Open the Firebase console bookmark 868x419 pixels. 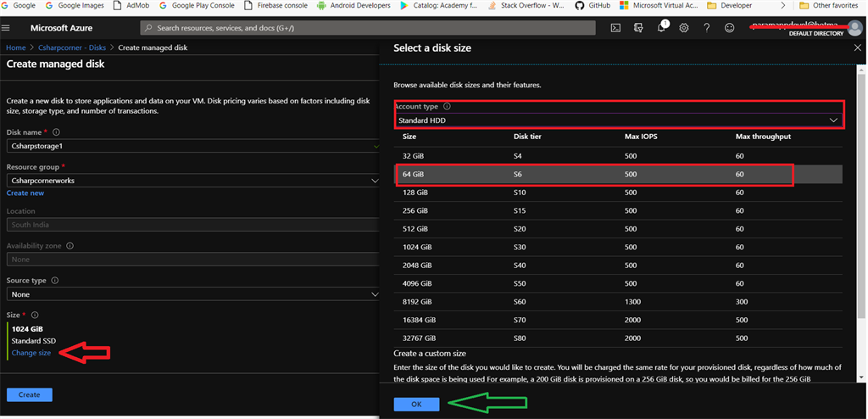(275, 6)
